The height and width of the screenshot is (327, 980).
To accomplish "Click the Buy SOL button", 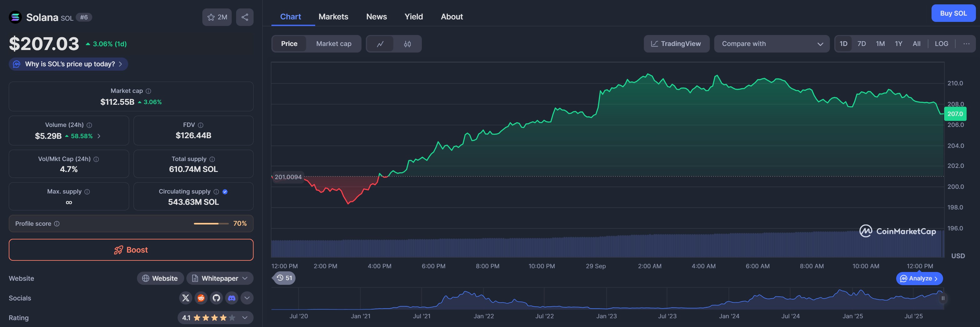I will pos(953,13).
